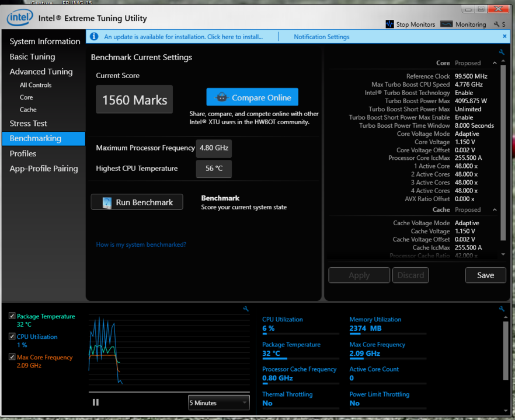Click the 4.80 GHz maximum frequency value
The height and width of the screenshot is (420, 515).
[x=214, y=148]
